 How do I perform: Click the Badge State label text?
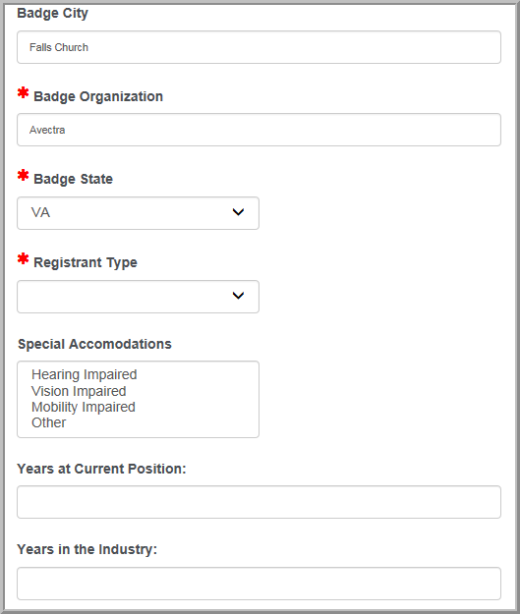click(73, 179)
